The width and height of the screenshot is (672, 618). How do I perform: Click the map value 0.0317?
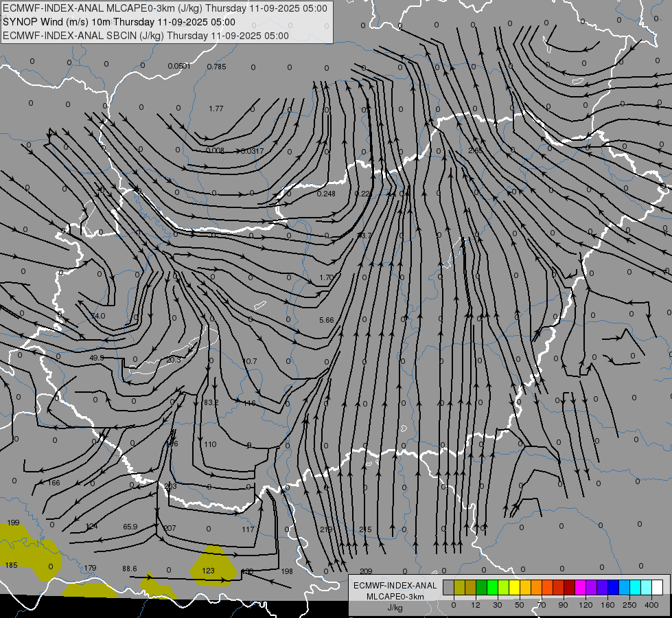point(253,151)
